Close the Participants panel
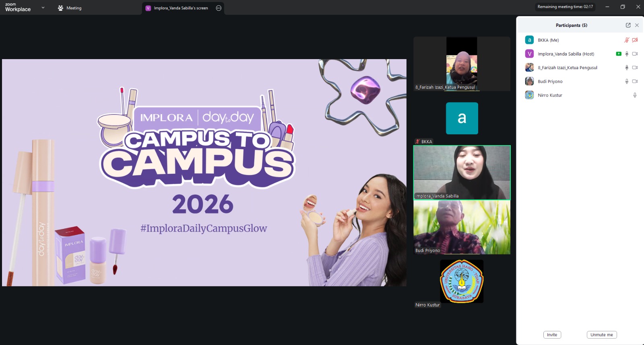Image resolution: width=644 pixels, height=345 pixels. (637, 25)
